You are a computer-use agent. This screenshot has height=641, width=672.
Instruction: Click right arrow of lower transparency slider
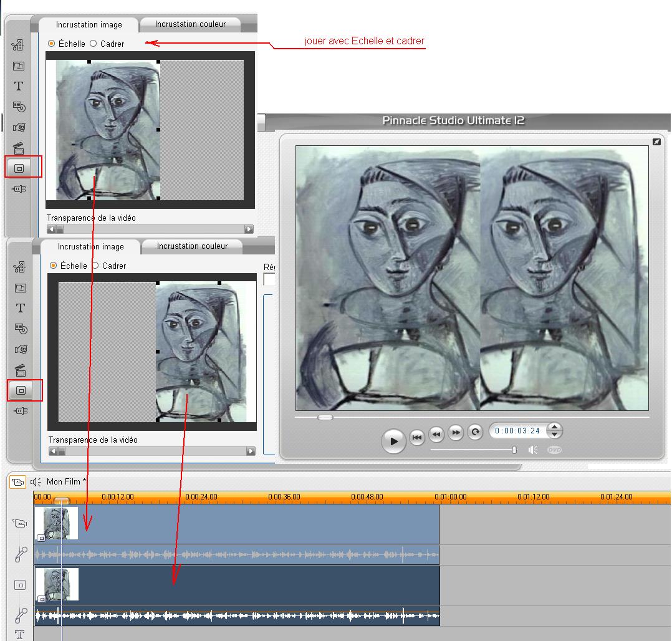tap(251, 451)
